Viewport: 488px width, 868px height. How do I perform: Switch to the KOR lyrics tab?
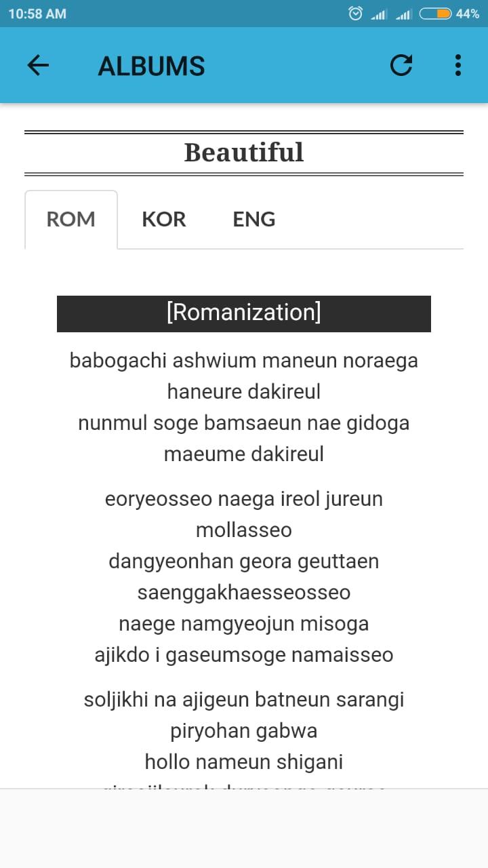[x=164, y=219]
